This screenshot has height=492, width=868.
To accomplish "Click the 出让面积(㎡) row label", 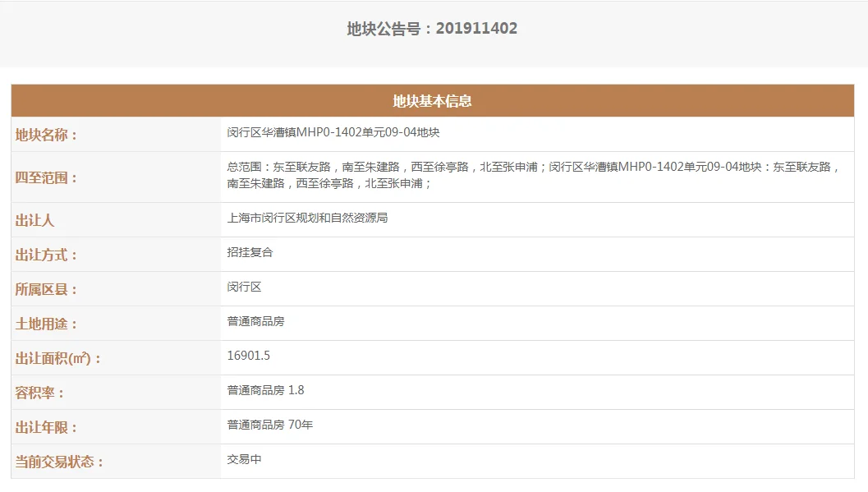I will [58, 359].
